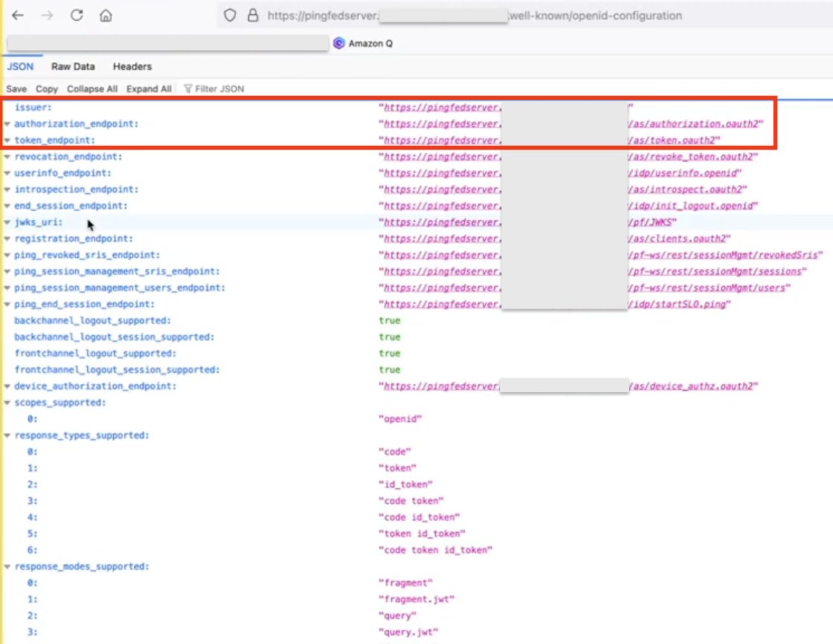Open the /as/clients.oauth2 link
Image resolution: width=833 pixels, height=644 pixels.
point(678,239)
